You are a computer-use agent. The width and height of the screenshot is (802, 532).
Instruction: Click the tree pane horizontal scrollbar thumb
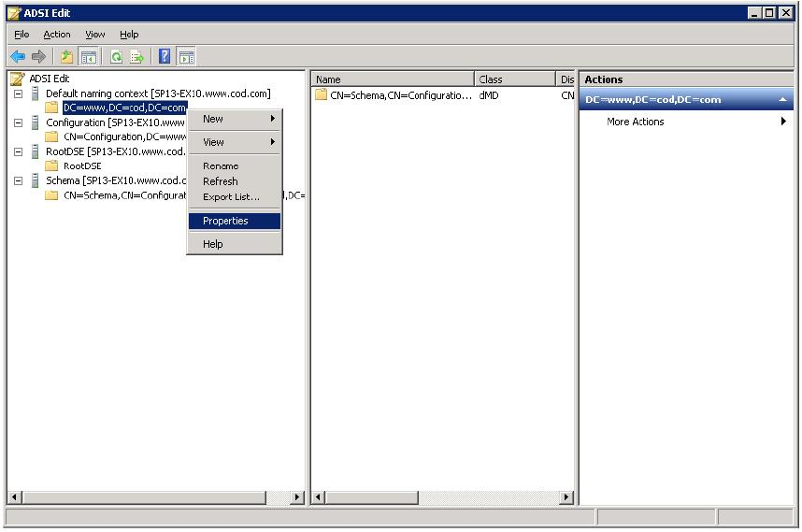click(145, 497)
